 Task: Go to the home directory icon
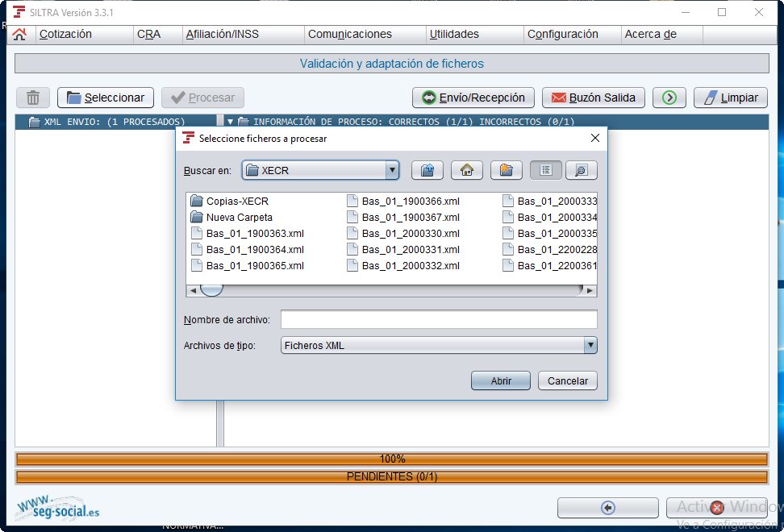[466, 170]
